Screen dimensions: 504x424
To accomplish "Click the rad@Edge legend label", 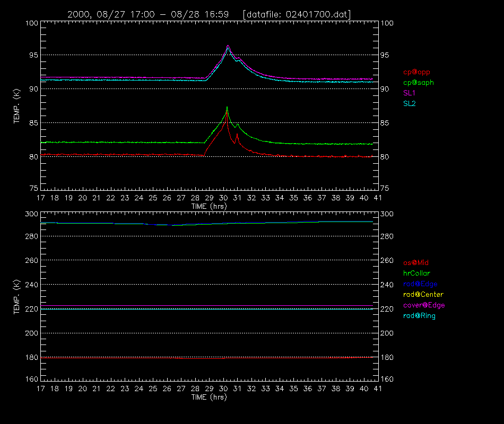I will tap(420, 284).
